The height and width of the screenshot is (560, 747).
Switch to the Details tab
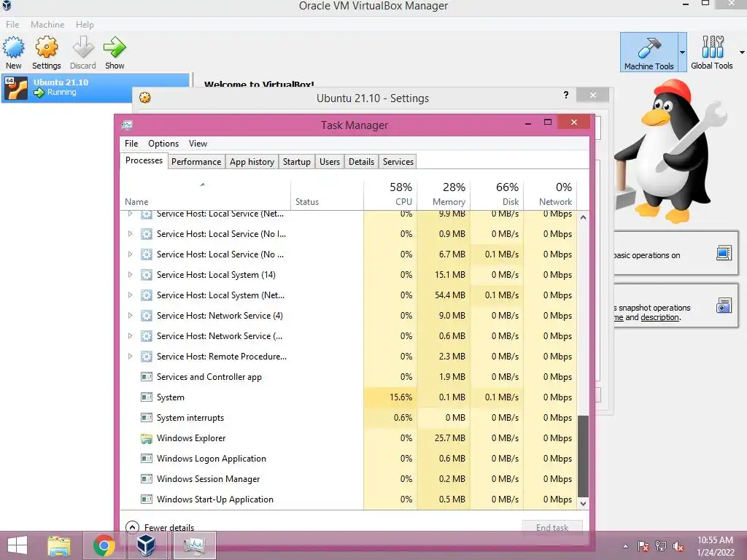[361, 161]
